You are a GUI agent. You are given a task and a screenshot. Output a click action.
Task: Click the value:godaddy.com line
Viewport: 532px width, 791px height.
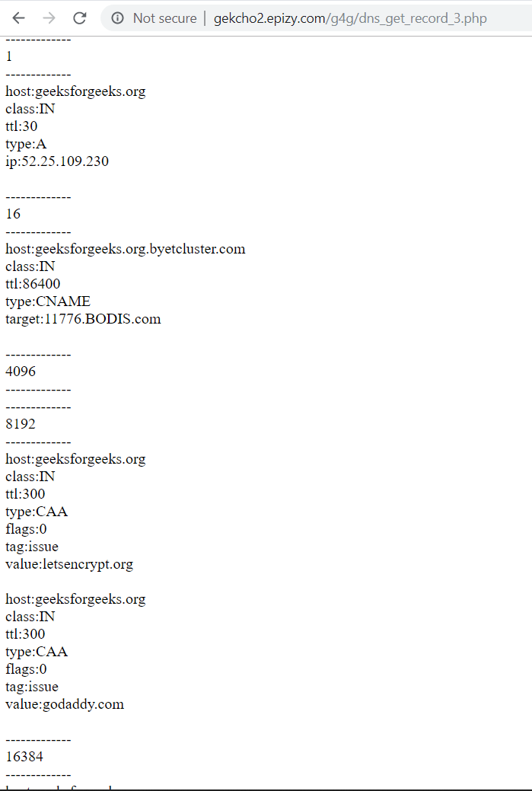point(65,704)
